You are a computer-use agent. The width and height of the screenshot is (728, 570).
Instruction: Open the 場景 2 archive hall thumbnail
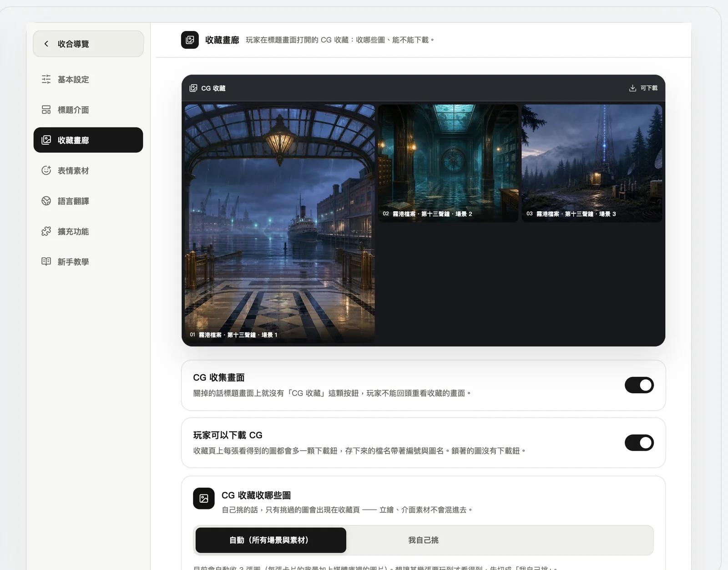click(448, 163)
